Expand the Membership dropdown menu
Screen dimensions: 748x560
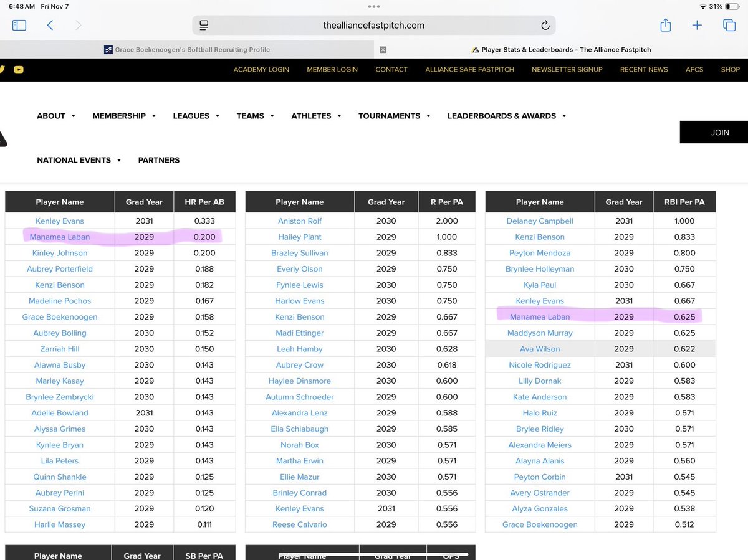[x=124, y=116]
